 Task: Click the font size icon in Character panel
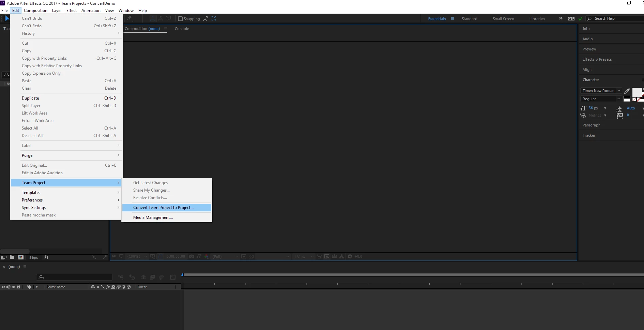pyautogui.click(x=583, y=108)
